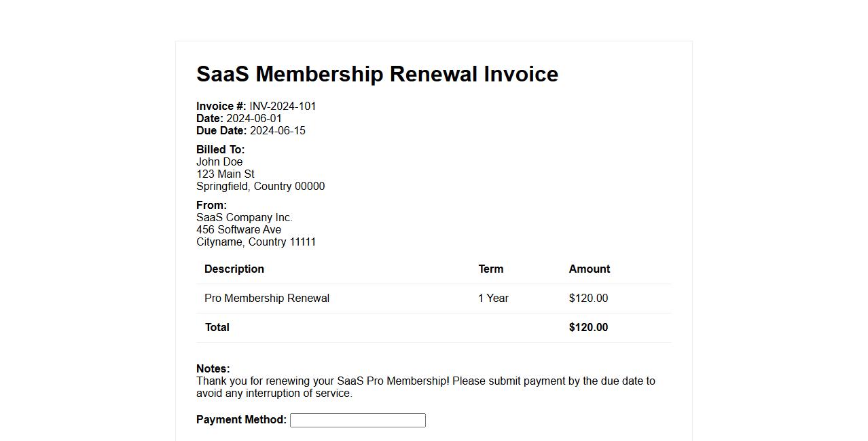Click the Payment Method label
The image size is (868, 441).
pyautogui.click(x=241, y=419)
